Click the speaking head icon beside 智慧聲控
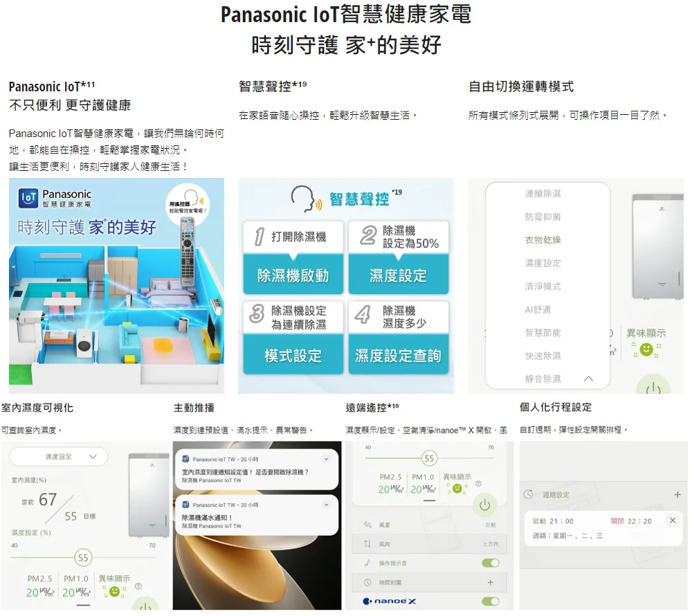Image resolution: width=692 pixels, height=616 pixels. [307, 199]
